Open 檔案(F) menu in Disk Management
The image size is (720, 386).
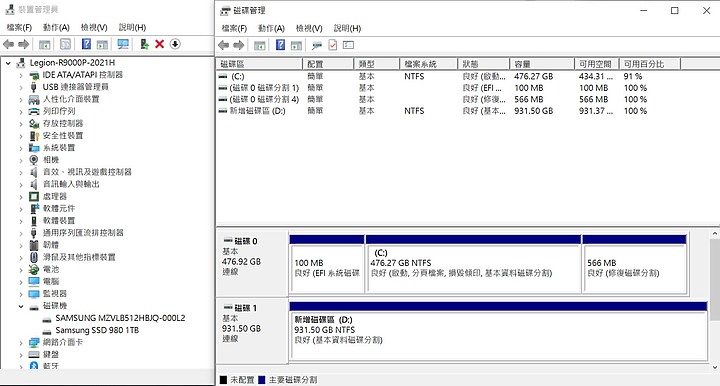[234, 28]
